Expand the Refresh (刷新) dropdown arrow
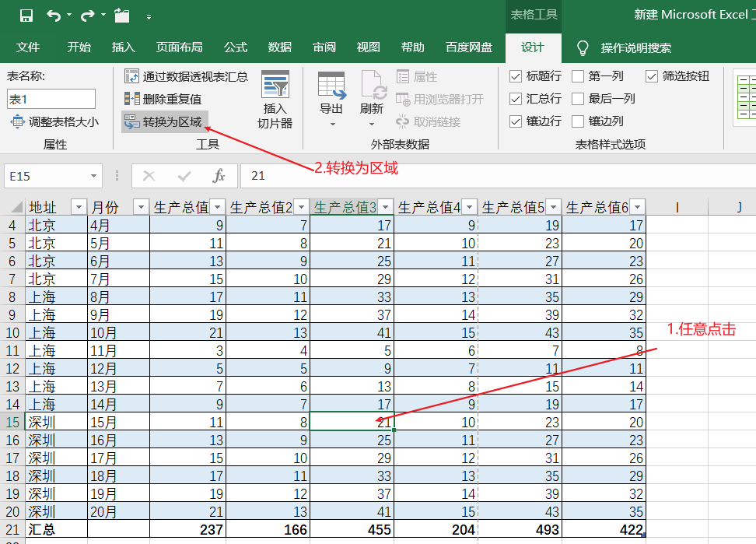The height and width of the screenshot is (544, 756). (x=372, y=124)
